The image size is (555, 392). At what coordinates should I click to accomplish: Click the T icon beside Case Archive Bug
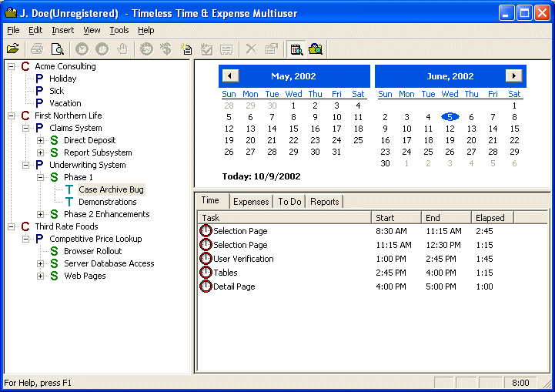(x=69, y=189)
